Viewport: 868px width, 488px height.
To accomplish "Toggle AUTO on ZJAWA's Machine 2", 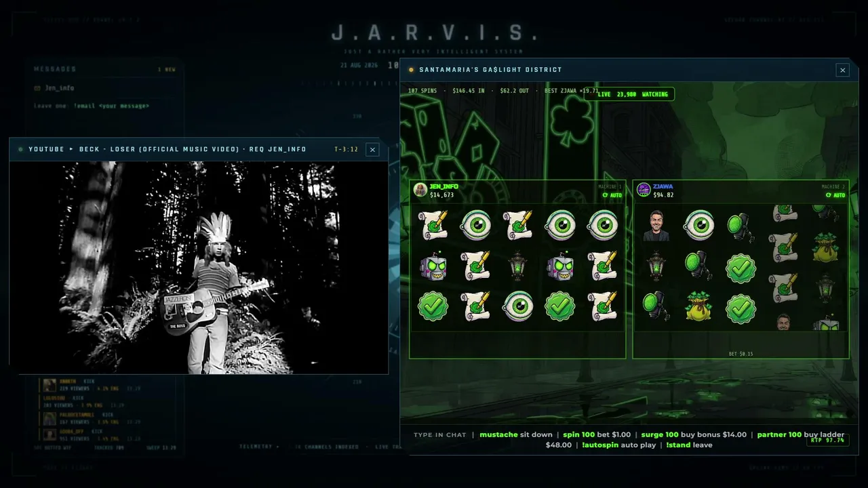I will pos(835,195).
